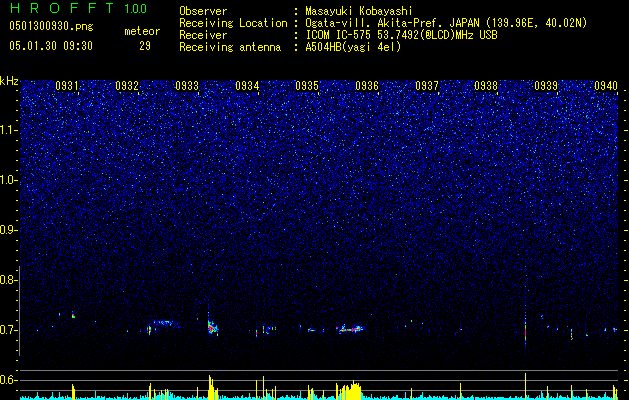629x400 pixels.
Task: Click the wide yellow power cluster near 0936
Action: click(349, 390)
